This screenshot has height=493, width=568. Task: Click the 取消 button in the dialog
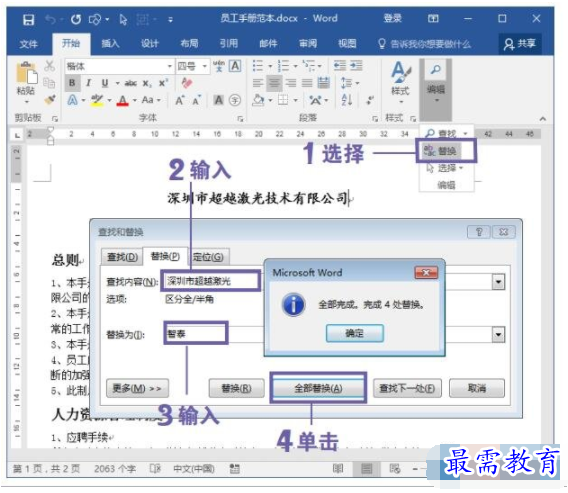coord(477,388)
